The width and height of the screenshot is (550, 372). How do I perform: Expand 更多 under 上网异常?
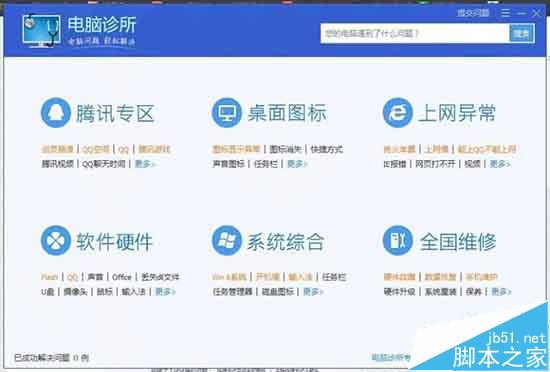[499, 164]
